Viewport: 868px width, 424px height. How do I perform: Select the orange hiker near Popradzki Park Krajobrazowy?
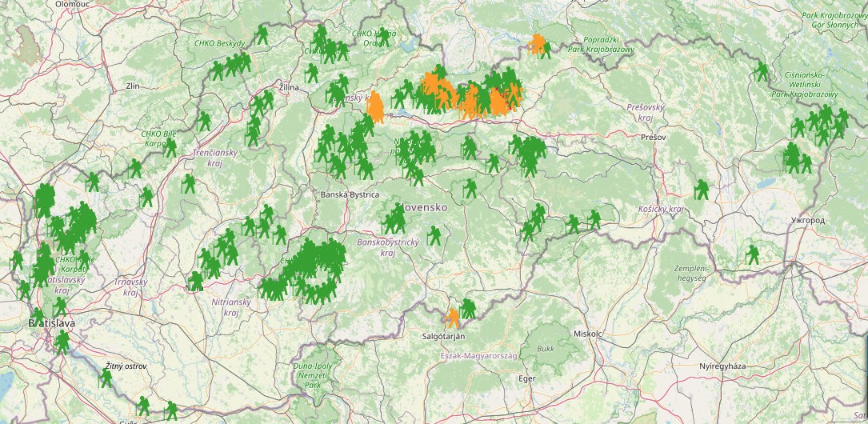click(540, 45)
